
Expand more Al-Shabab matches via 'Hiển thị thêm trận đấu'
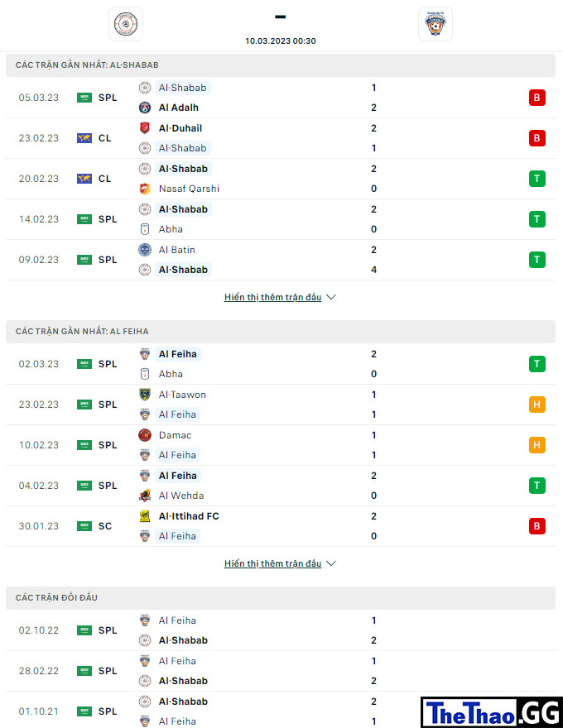tap(272, 297)
